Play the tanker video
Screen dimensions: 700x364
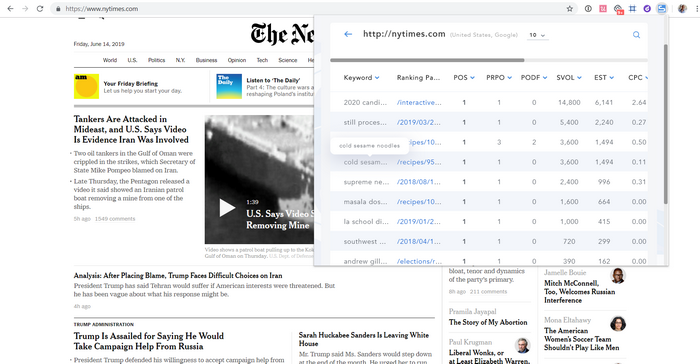[227, 208]
